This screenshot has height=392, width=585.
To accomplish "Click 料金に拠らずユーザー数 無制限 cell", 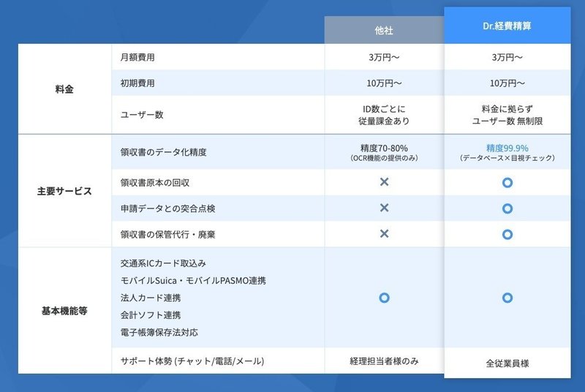I will pyautogui.click(x=507, y=115).
